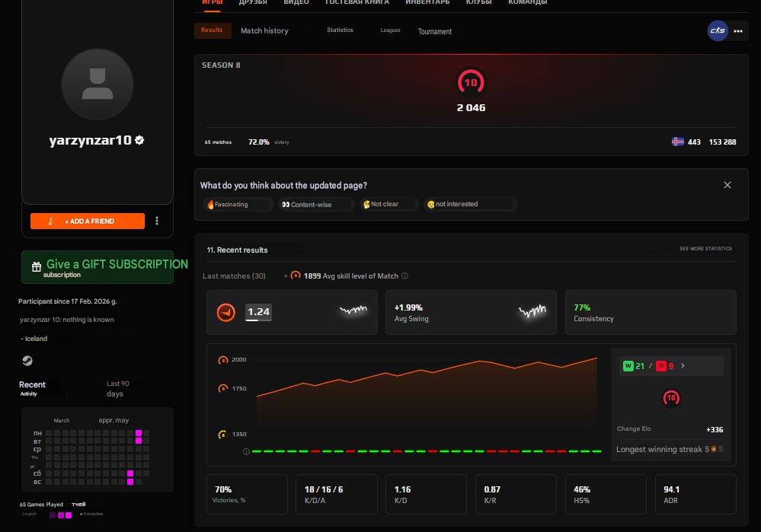Open Give a Gift Subscription banner
Screen dimensions: 761x532
pos(98,267)
